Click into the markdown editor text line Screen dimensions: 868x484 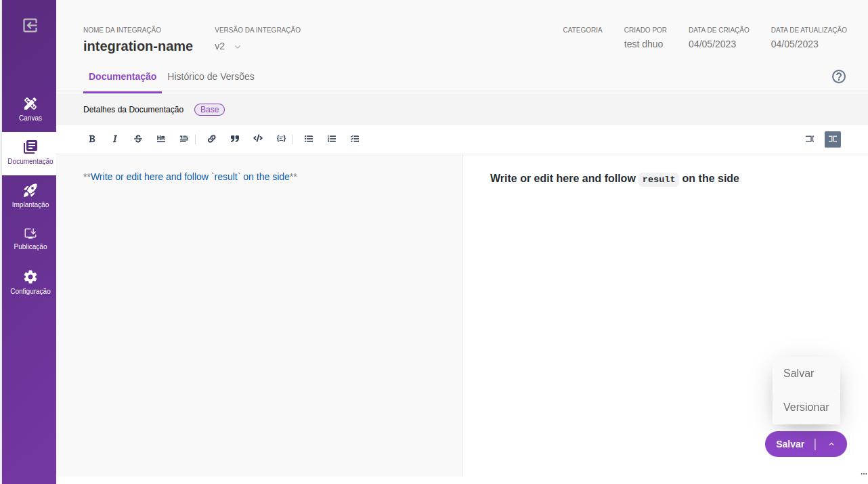190,177
